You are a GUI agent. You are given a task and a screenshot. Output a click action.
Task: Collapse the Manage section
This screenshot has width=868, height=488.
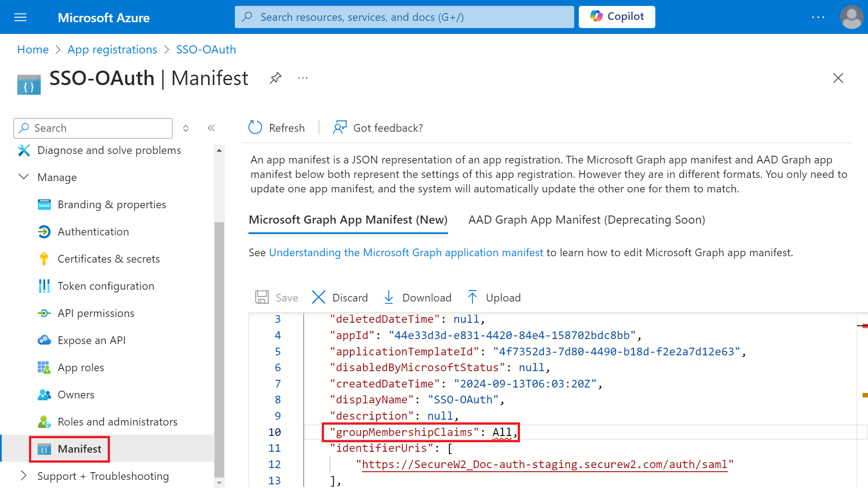[x=24, y=177]
